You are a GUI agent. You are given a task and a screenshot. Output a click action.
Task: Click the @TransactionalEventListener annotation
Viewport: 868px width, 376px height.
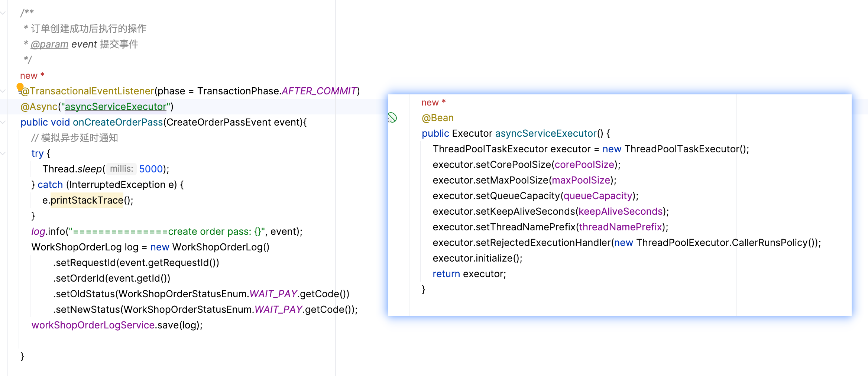[x=87, y=91]
